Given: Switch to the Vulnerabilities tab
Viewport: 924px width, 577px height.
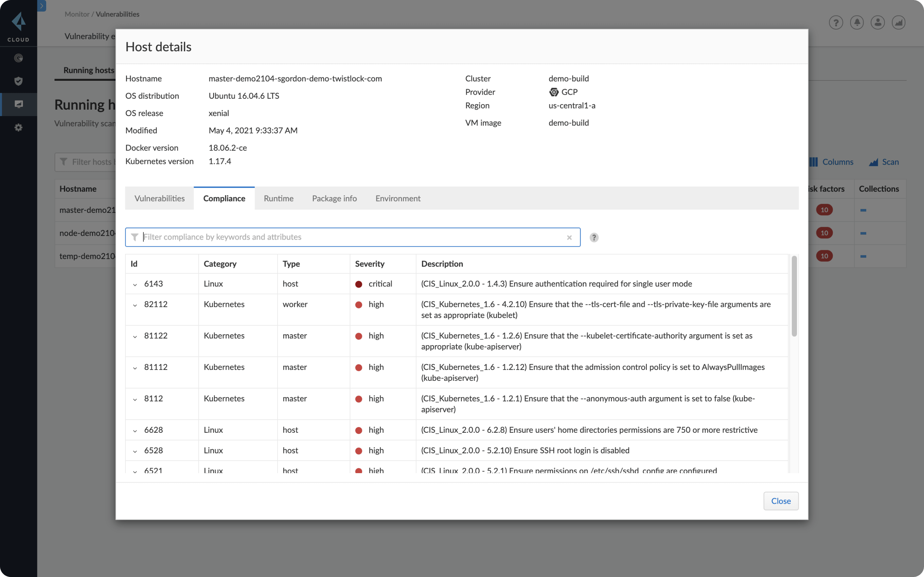Looking at the screenshot, I should coord(159,198).
